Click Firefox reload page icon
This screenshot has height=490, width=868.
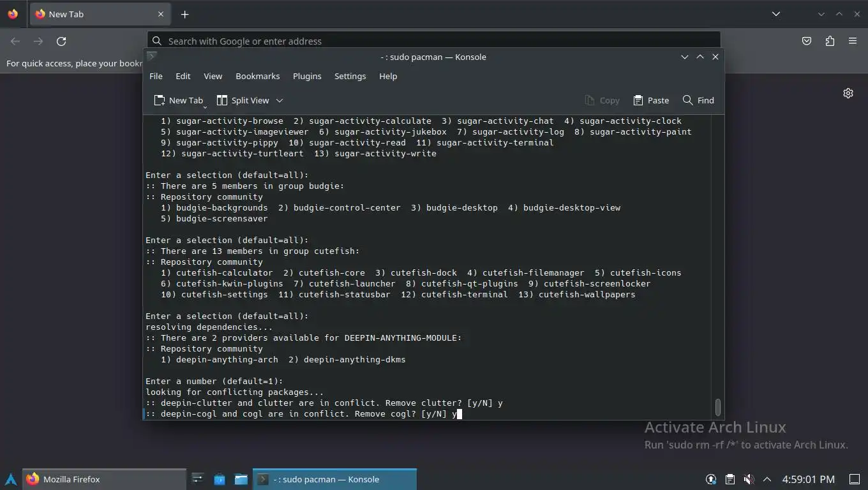click(61, 41)
